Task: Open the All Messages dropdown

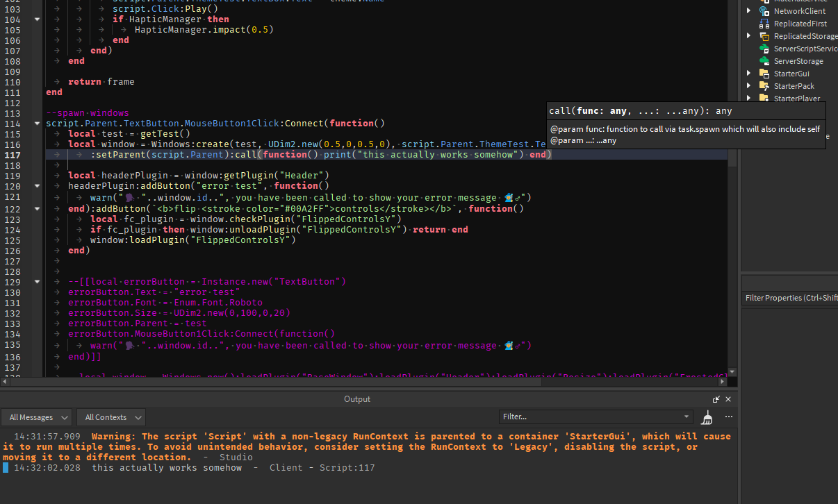Action: coord(36,417)
